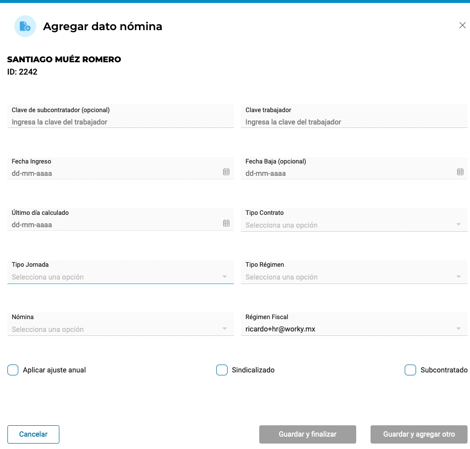Screen dimensions: 470x449
Task: Tick the Subcontratado checkbox
Action: pyautogui.click(x=410, y=370)
